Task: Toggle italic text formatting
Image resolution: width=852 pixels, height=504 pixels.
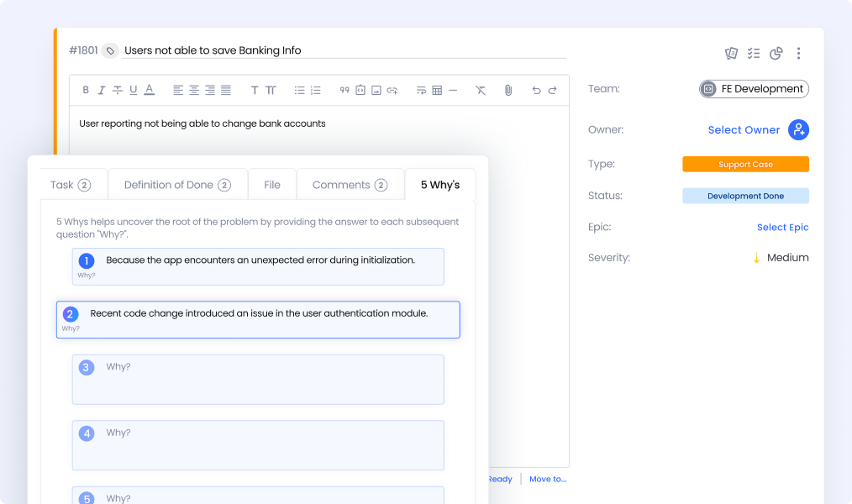Action: tap(102, 90)
